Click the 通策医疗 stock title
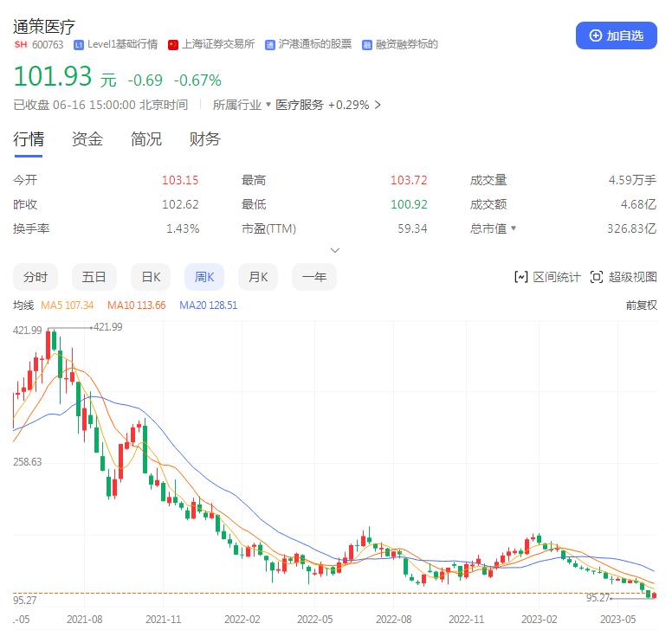This screenshot has width=672, height=630. (44, 27)
